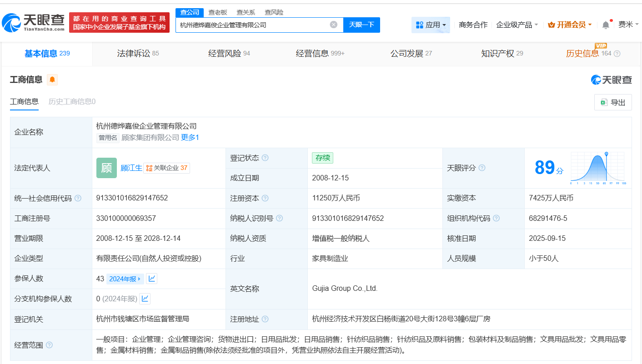
Task: Open trend chart icon next to 参保人数
Action: click(x=151, y=279)
